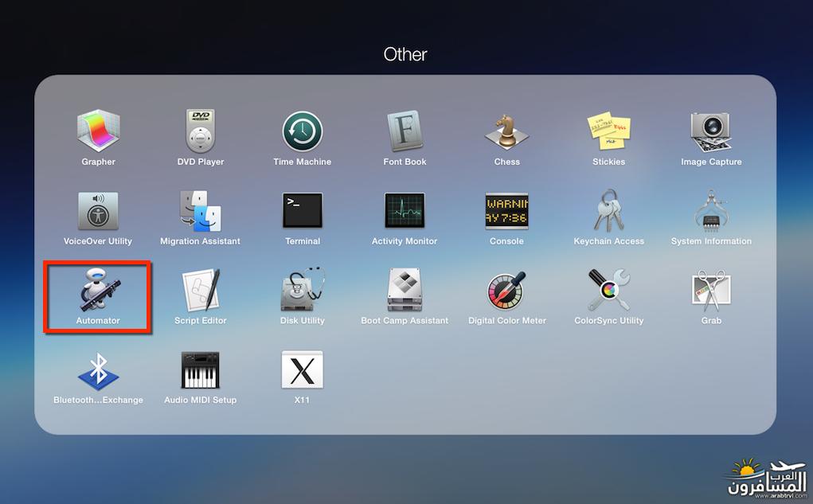
Task: Launch Keychain Access
Action: pyautogui.click(x=608, y=210)
